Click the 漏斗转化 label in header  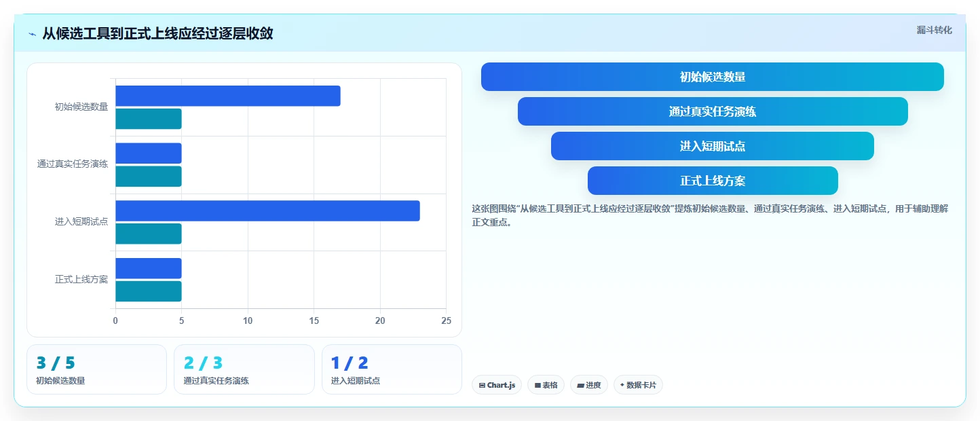point(934,30)
